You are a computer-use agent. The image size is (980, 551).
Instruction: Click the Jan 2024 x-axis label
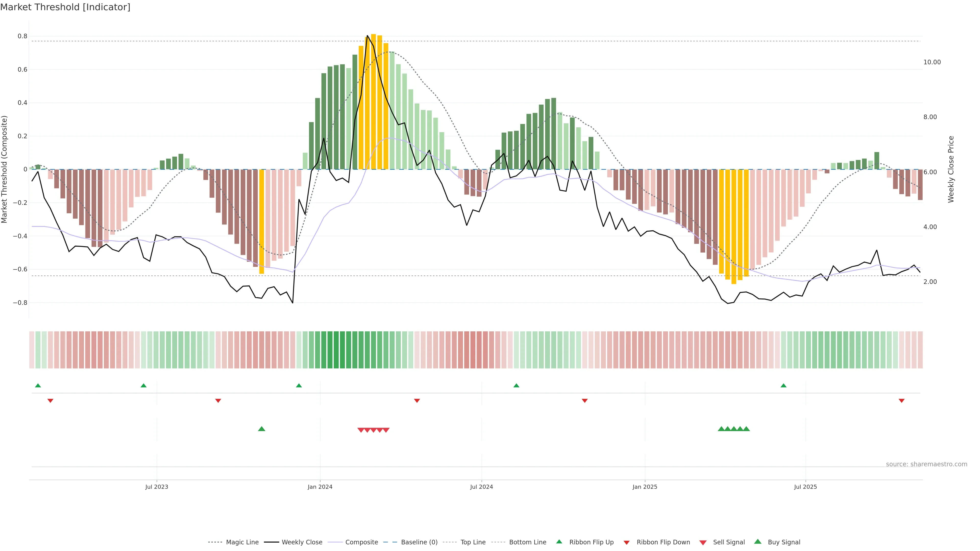coord(320,487)
